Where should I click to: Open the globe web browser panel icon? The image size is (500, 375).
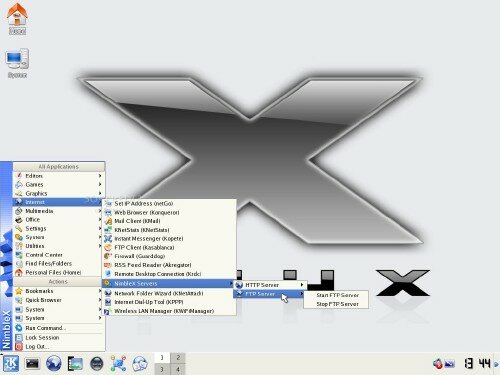54,363
